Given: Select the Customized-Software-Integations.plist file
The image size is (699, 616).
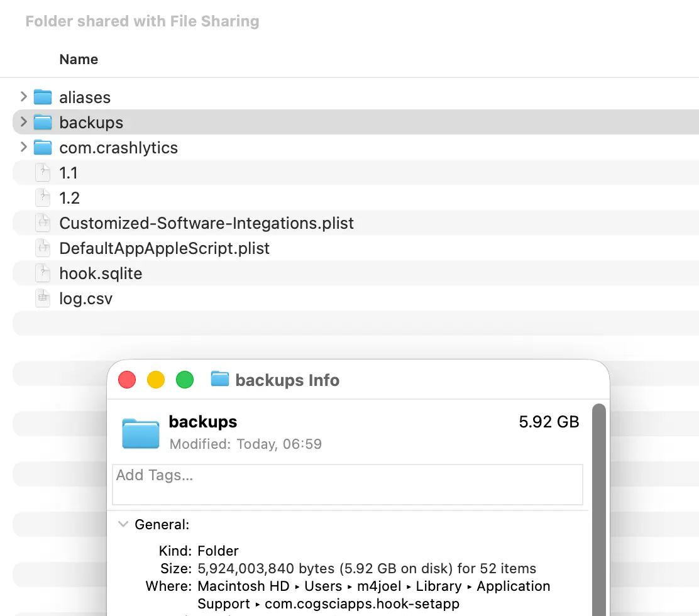Looking at the screenshot, I should point(206,223).
